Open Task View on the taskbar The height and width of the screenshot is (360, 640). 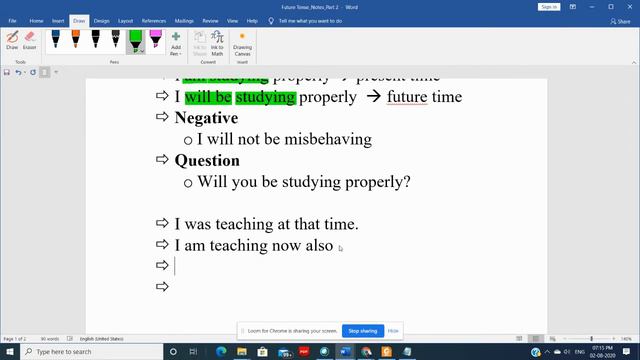(193, 351)
